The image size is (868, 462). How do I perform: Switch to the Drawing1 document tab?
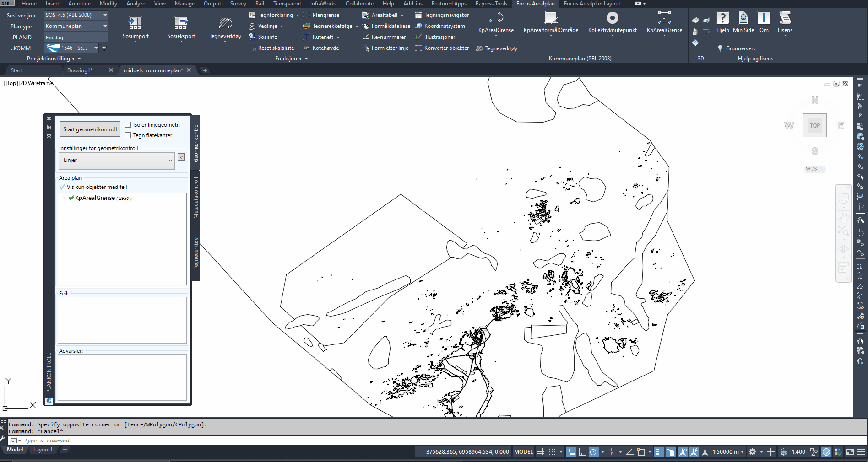click(x=80, y=70)
